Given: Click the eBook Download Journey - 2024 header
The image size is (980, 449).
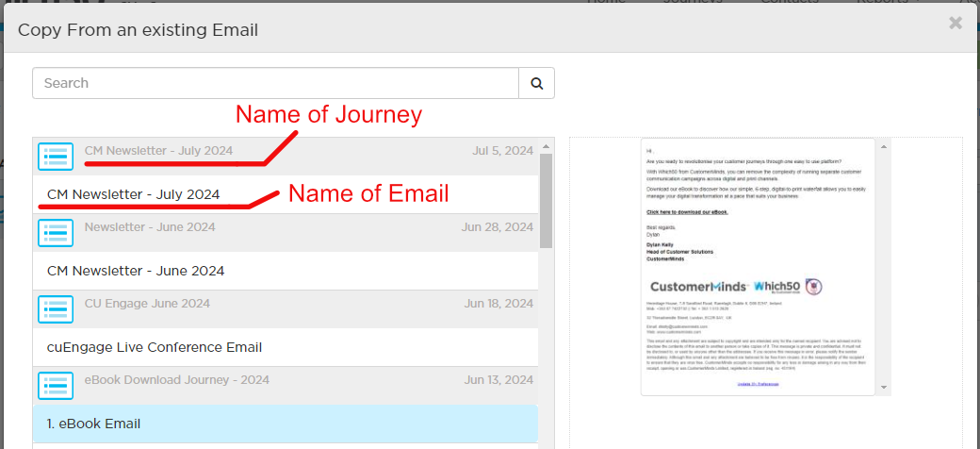Looking at the screenshot, I should pyautogui.click(x=286, y=385).
